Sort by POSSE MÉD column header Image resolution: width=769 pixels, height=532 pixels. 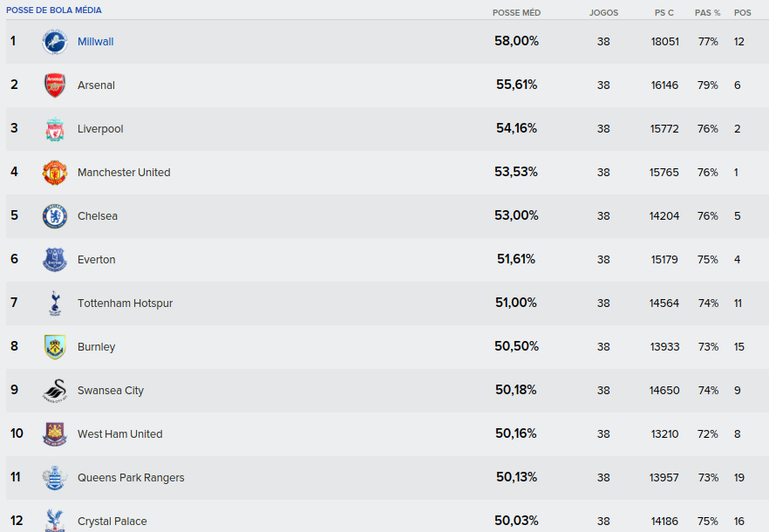click(x=516, y=13)
